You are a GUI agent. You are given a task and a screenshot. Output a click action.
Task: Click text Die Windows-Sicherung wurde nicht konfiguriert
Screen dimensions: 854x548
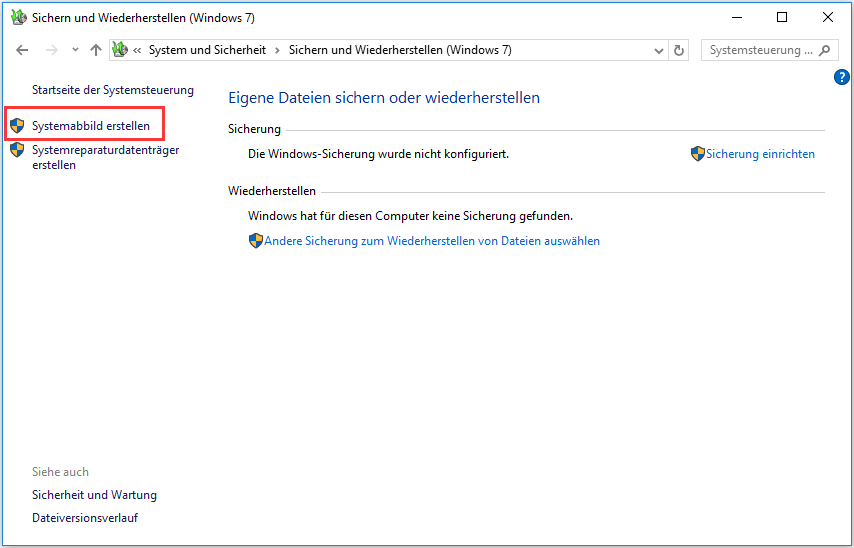point(379,154)
